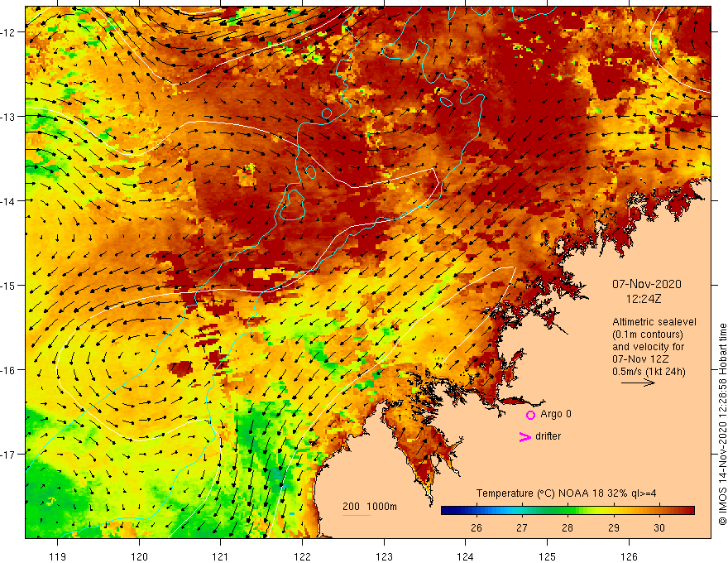Screen dimensions: 728x563
Task: Click the cyan 200 1000m depth contour sample line
Action: point(357,515)
